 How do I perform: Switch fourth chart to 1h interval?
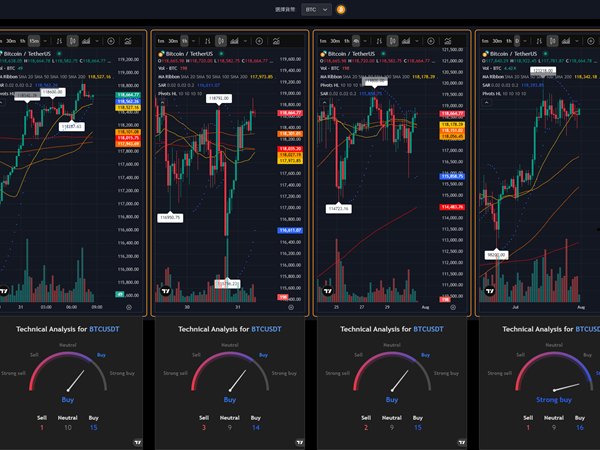(509, 41)
